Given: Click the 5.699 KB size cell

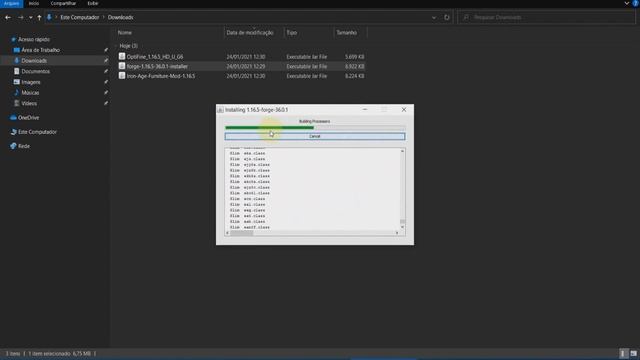Looking at the screenshot, I should (354, 57).
